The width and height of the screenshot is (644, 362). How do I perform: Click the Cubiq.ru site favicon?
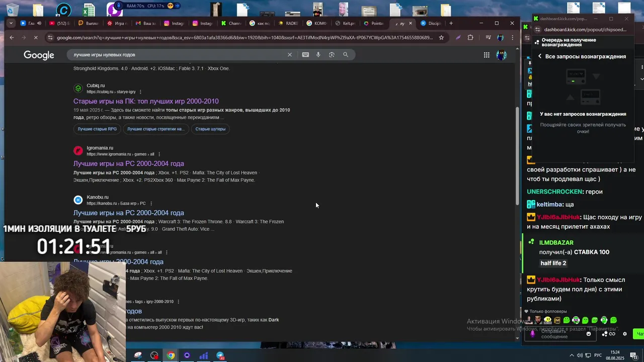[78, 88]
